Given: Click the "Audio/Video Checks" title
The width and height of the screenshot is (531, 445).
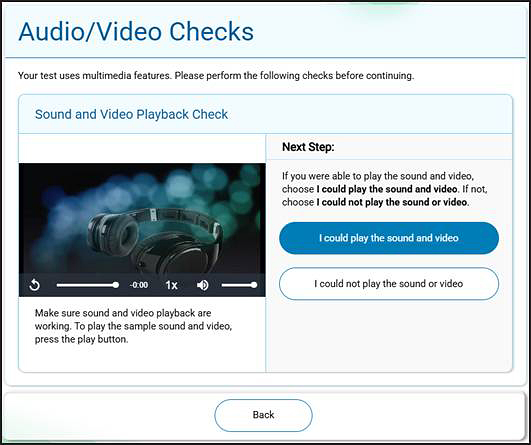Looking at the screenshot, I should click(136, 32).
